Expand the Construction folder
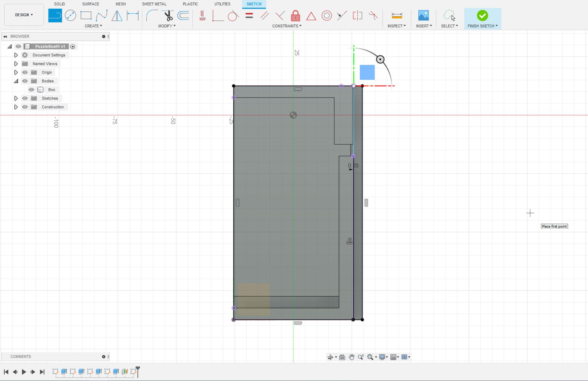588x381 pixels. 16,107
